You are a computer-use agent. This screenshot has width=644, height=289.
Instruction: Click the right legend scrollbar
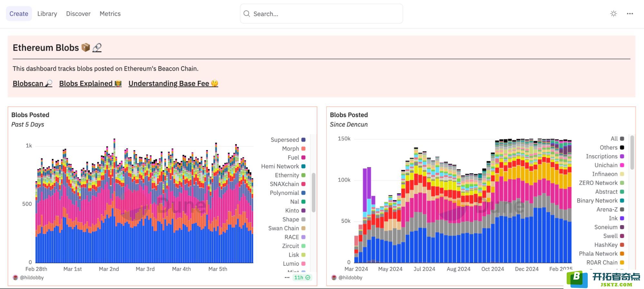[x=632, y=153]
